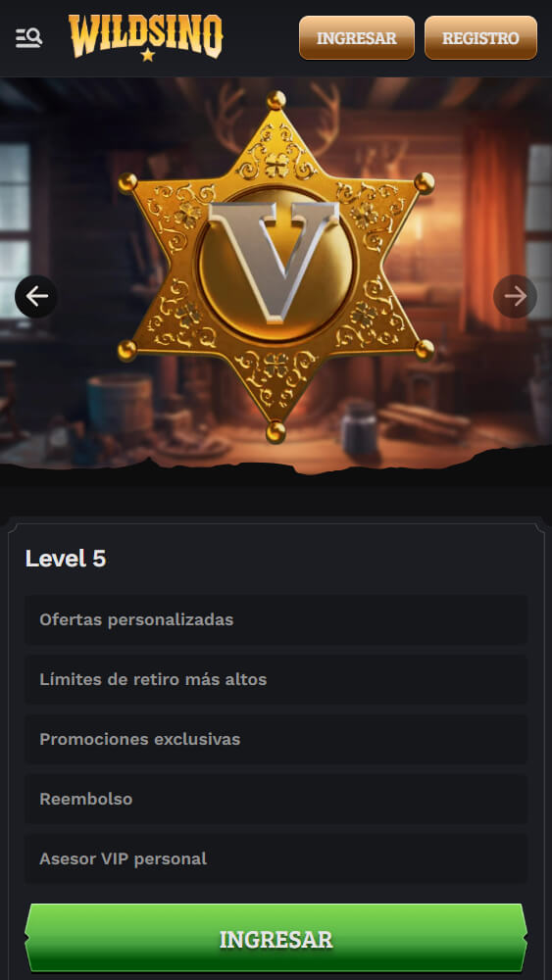Click the header INGRESAR button
Screen dimensions: 552x980
(x=356, y=38)
